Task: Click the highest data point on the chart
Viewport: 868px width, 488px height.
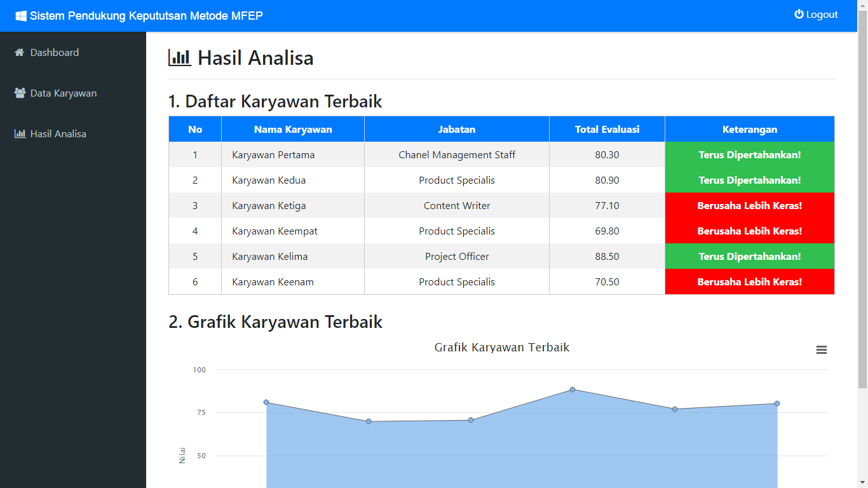Action: pos(572,389)
